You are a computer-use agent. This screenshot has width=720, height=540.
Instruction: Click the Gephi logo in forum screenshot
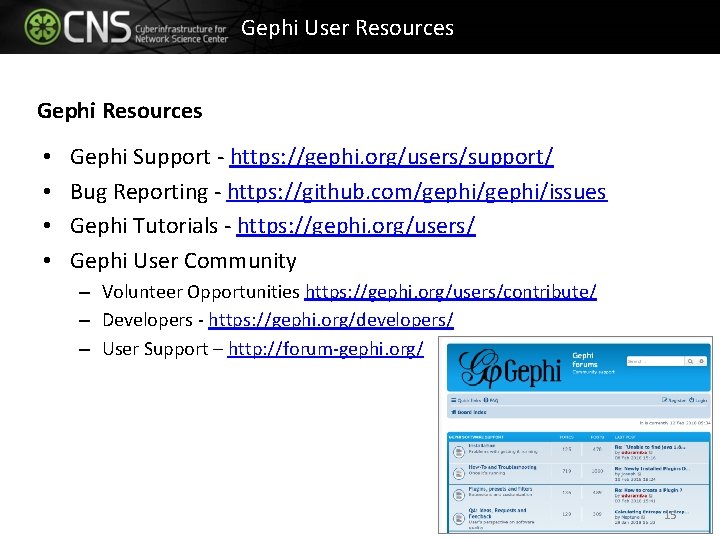click(x=510, y=368)
